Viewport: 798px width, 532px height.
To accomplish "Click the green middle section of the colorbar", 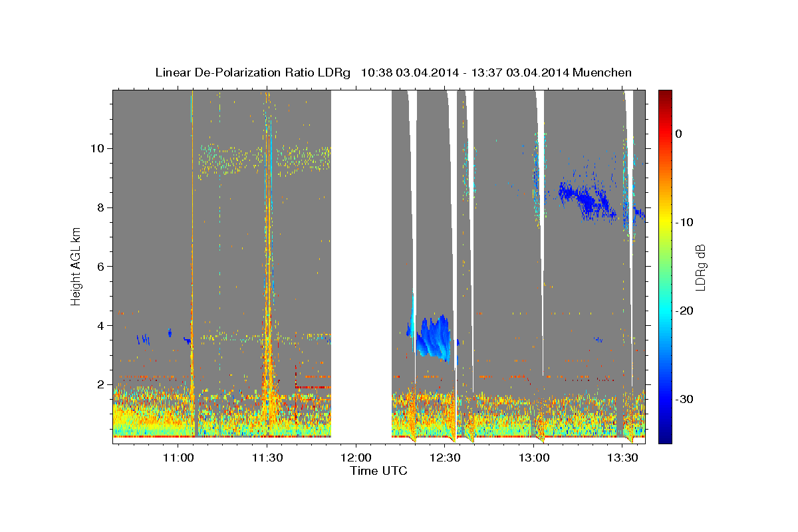I will click(x=665, y=266).
